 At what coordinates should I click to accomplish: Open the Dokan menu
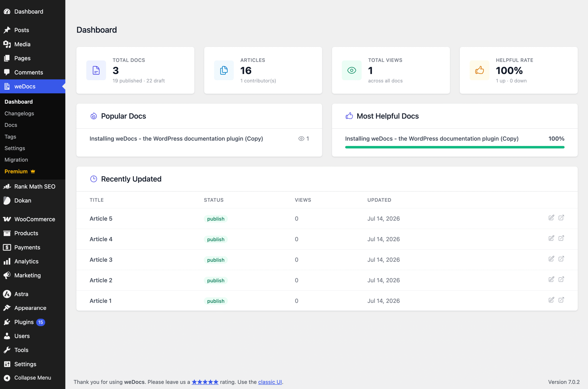33,200
